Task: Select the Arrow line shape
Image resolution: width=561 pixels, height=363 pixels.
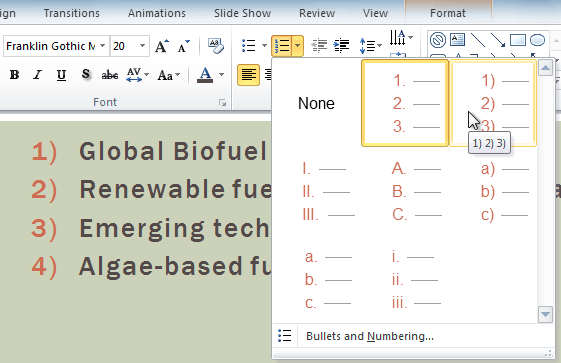Action: (498, 40)
